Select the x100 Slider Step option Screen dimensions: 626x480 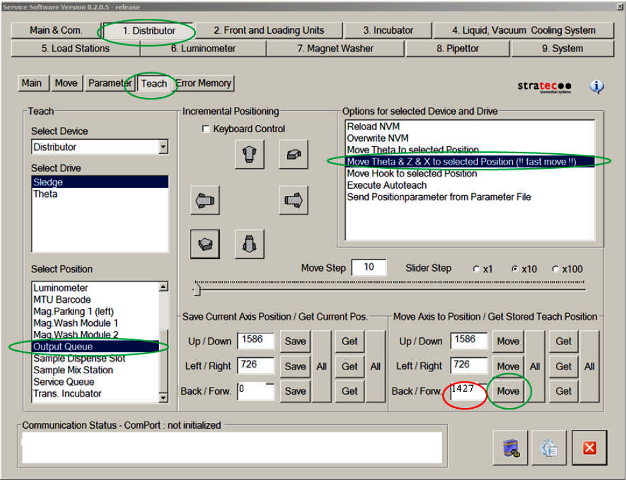555,268
